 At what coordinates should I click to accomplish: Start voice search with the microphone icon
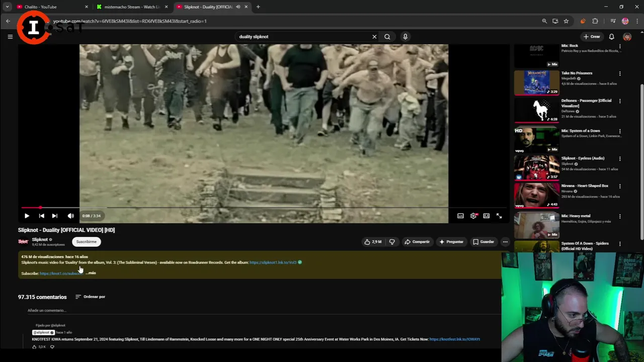pos(405,37)
